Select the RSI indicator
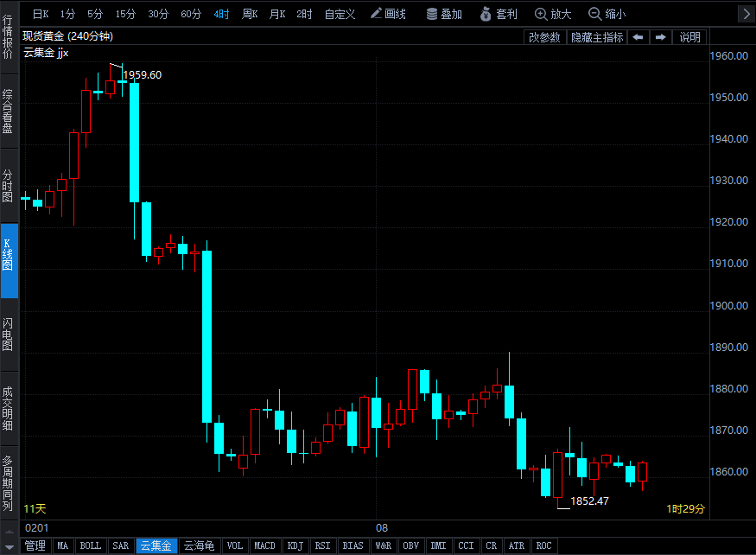The width and height of the screenshot is (756, 555). click(322, 545)
